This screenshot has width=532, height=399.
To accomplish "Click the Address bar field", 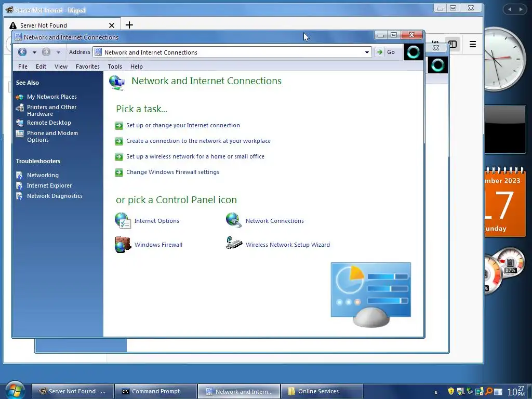I will pyautogui.click(x=232, y=52).
